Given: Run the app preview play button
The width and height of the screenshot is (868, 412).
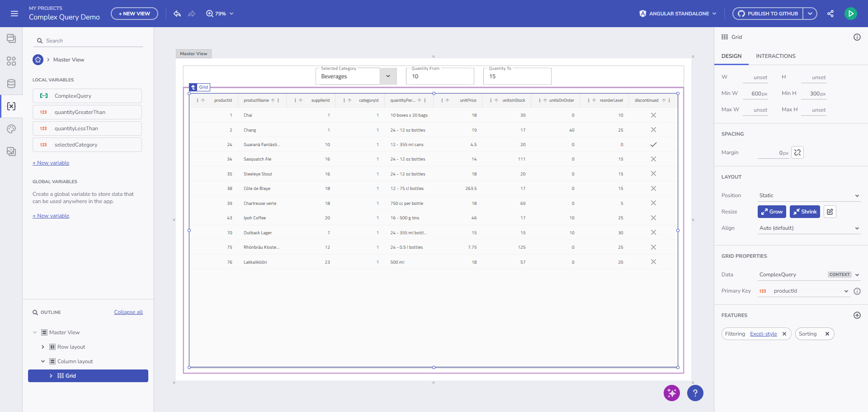Looking at the screenshot, I should coord(850,14).
